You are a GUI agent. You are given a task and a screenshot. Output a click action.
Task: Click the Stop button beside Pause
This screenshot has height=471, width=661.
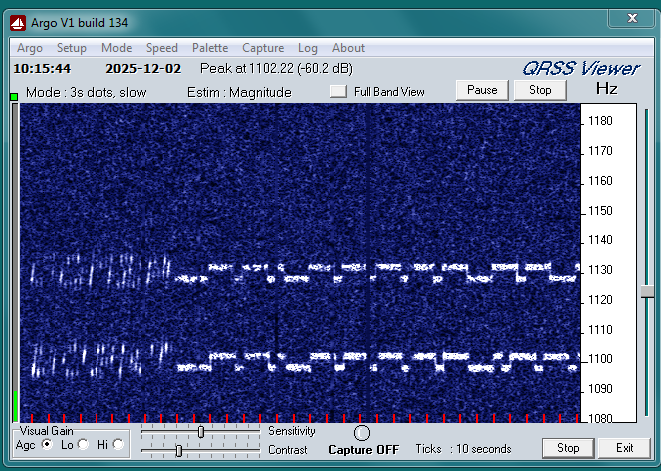click(x=540, y=90)
